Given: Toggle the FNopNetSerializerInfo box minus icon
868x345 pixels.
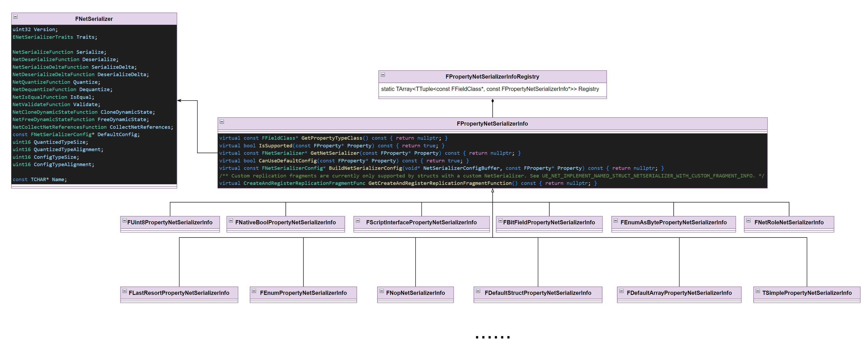Looking at the screenshot, I should 381,291.
